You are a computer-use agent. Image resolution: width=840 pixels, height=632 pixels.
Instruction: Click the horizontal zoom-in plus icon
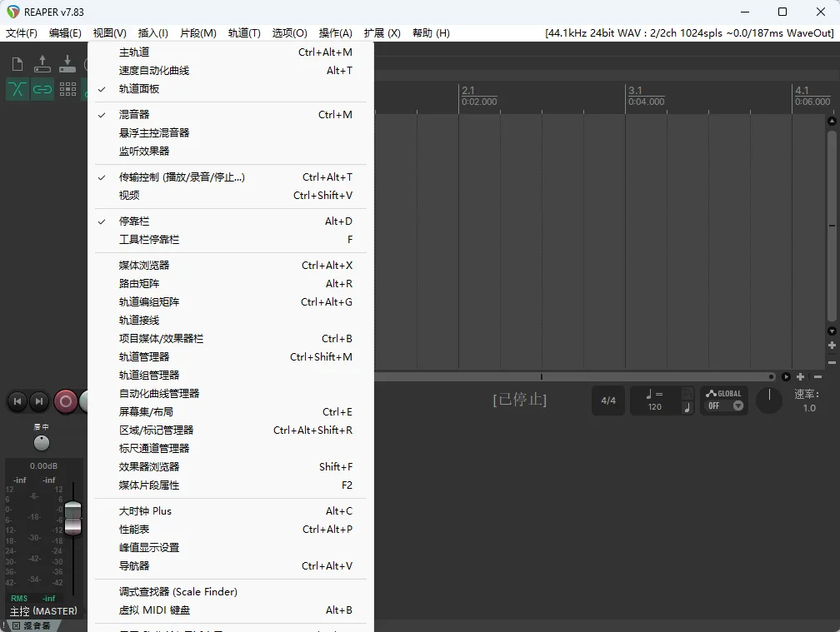tap(800, 376)
